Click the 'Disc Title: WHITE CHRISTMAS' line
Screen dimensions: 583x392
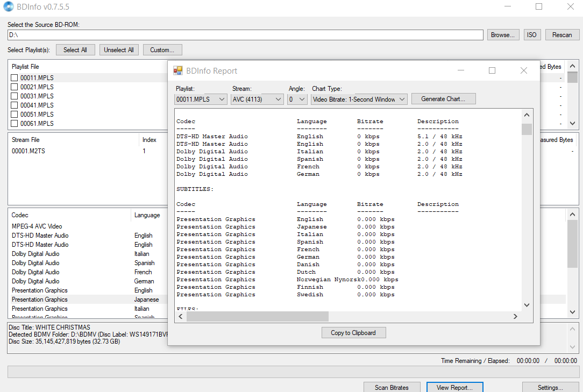coord(49,327)
